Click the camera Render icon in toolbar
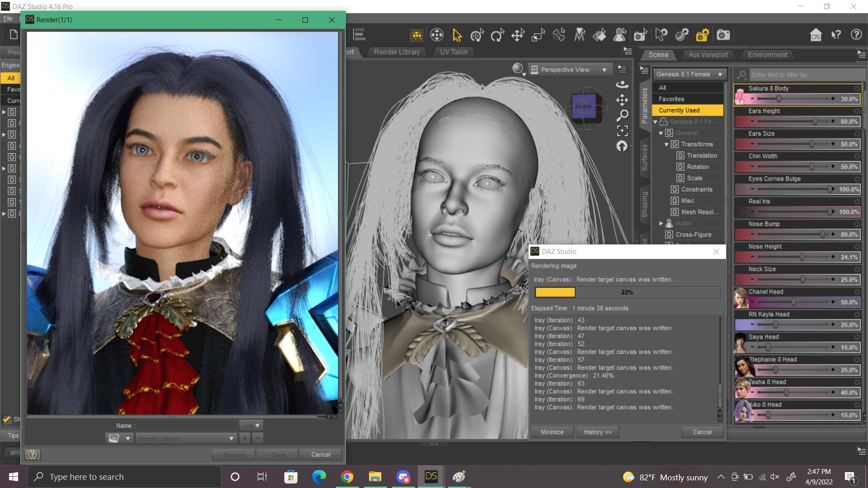This screenshot has height=488, width=868. pyautogui.click(x=723, y=35)
